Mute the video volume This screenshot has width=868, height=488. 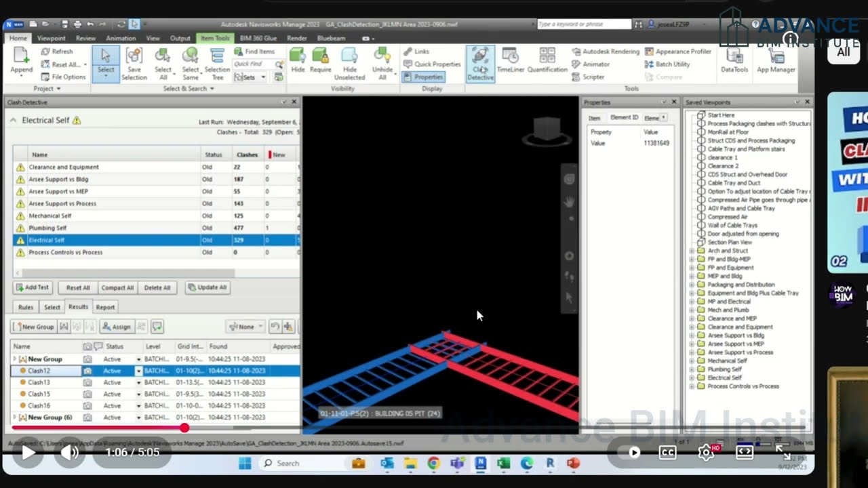tap(70, 452)
